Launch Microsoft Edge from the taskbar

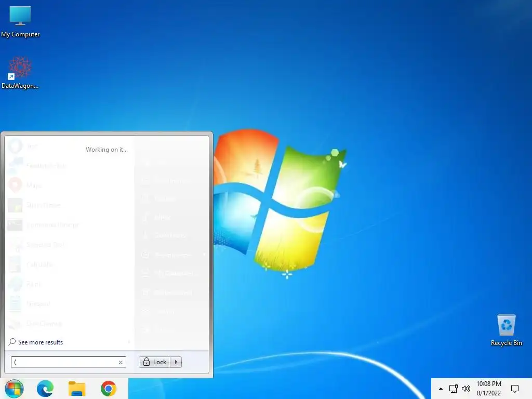[x=45, y=389]
